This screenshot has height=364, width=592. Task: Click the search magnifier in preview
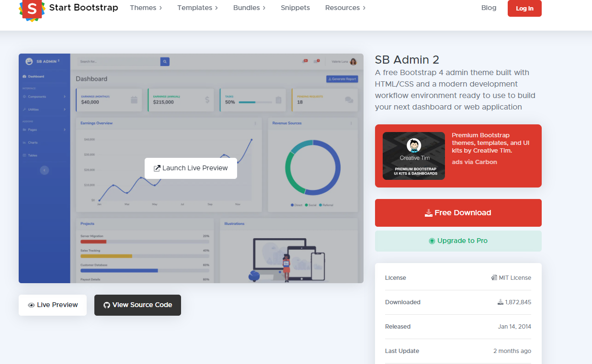[x=165, y=62]
